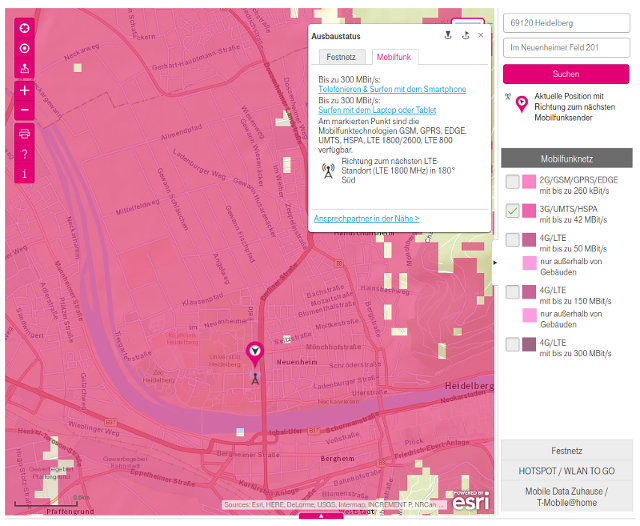Expand the HOTSPOT / WLAN TO GO section

point(566,470)
